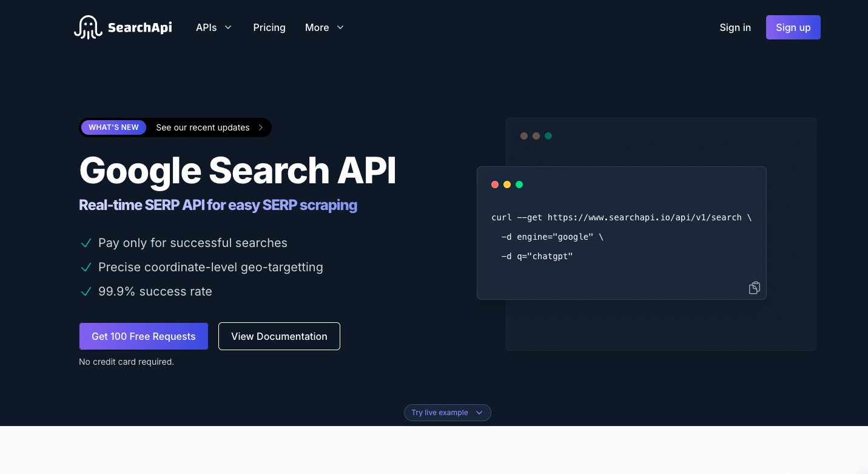Copy the curl code snippet using clipboard icon

pyautogui.click(x=754, y=287)
